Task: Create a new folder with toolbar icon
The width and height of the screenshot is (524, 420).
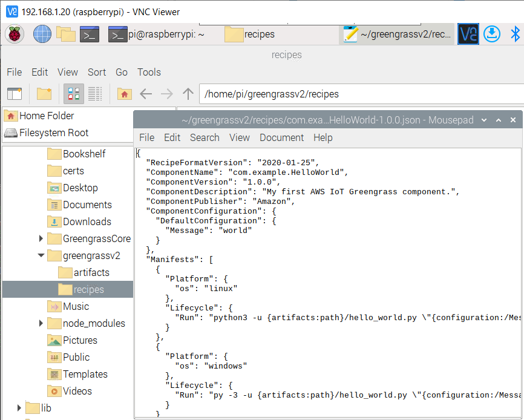Action: pos(44,94)
